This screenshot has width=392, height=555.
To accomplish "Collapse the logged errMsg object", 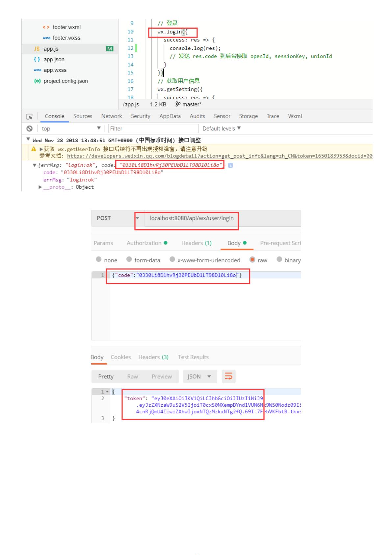I will click(x=35, y=165).
